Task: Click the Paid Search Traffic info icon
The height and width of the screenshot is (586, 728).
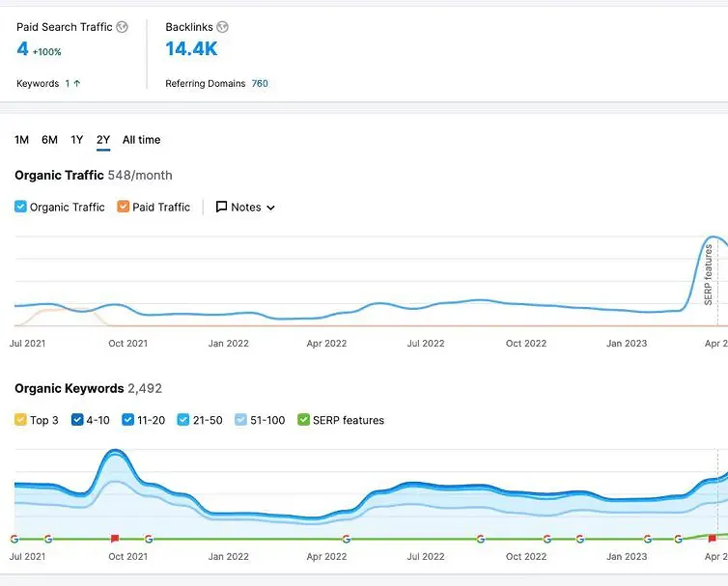Action: pyautogui.click(x=122, y=27)
